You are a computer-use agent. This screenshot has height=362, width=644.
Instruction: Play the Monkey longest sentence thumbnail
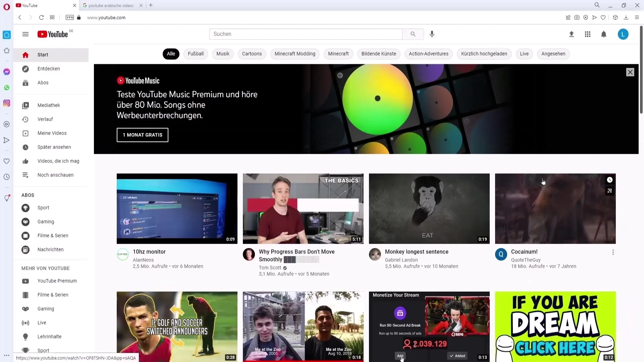(429, 208)
